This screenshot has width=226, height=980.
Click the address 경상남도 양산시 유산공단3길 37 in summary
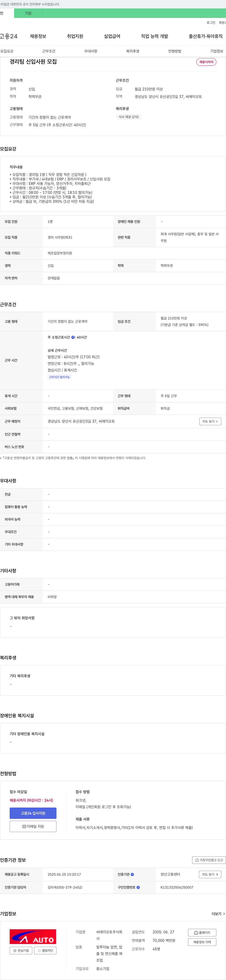(168, 97)
